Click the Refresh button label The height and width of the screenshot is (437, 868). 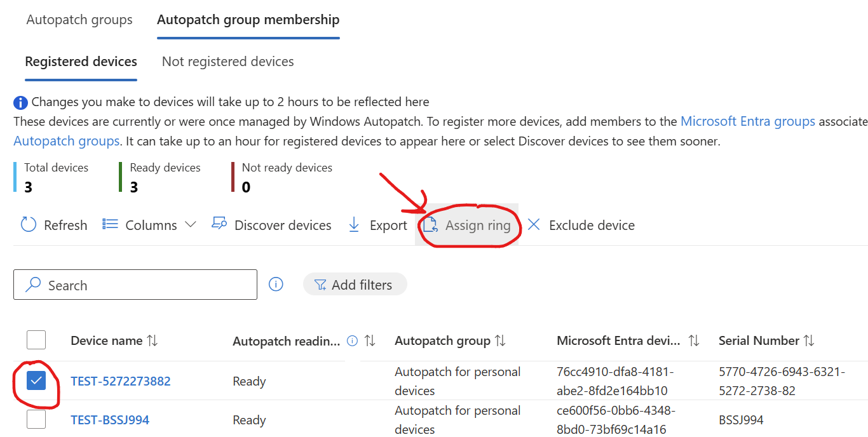click(x=65, y=225)
